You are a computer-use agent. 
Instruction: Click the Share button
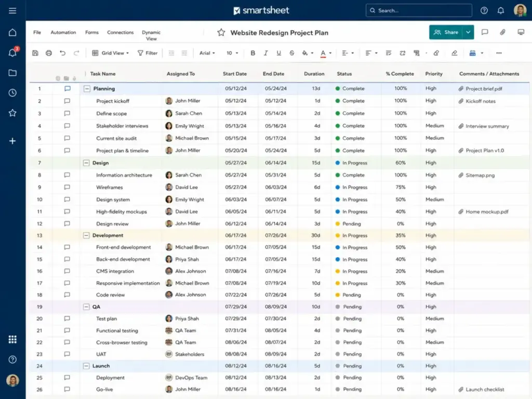[446, 32]
